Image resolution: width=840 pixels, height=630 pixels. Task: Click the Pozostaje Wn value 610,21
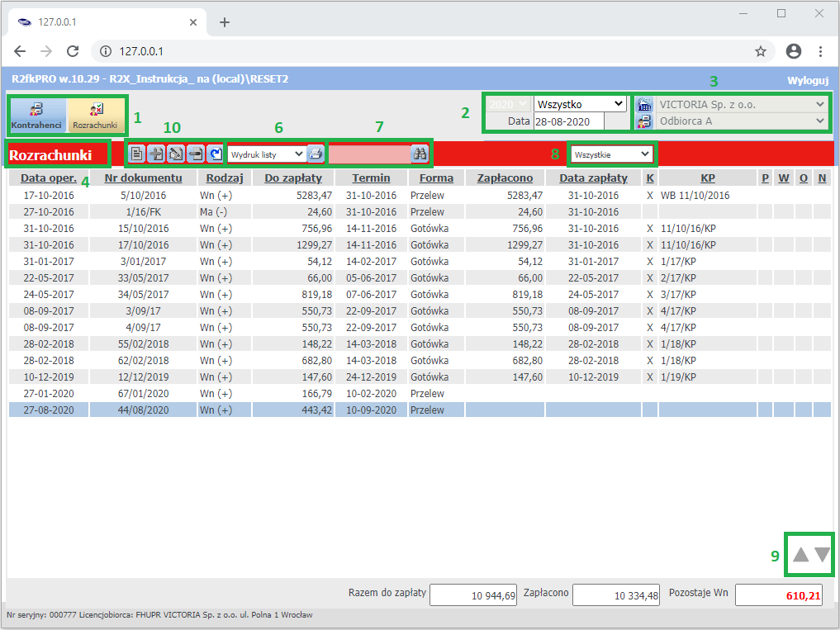pos(779,595)
